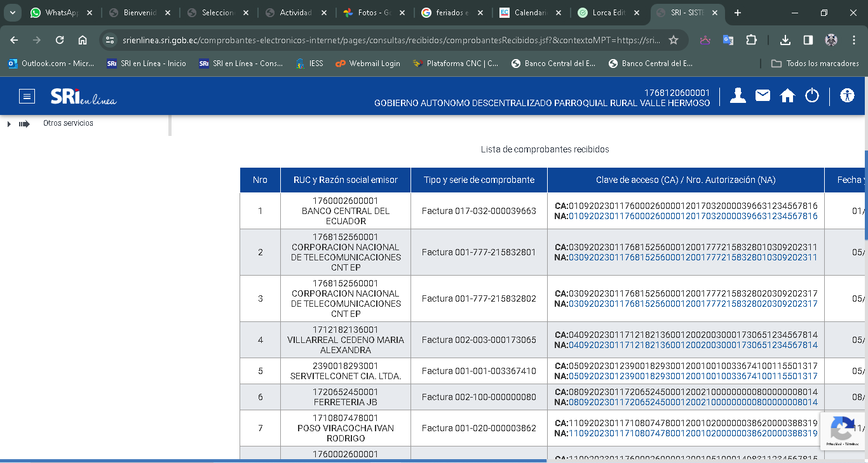
Task: Open the mailbox envelope icon
Action: coord(763,95)
